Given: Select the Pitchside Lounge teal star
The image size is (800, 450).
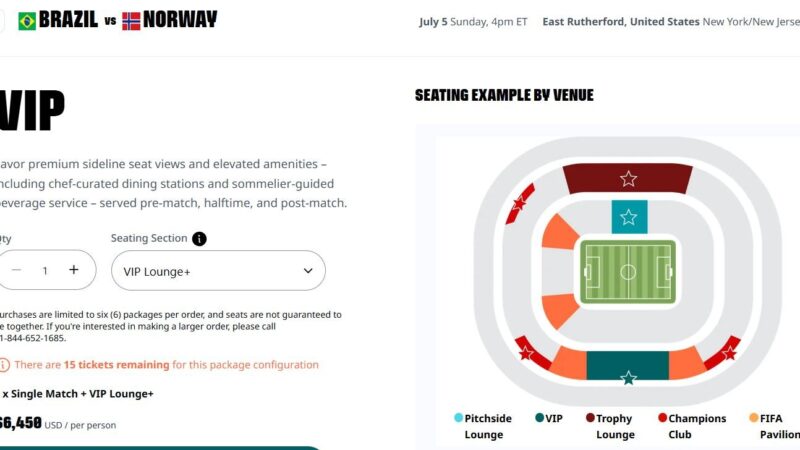Looking at the screenshot, I should [x=629, y=217].
